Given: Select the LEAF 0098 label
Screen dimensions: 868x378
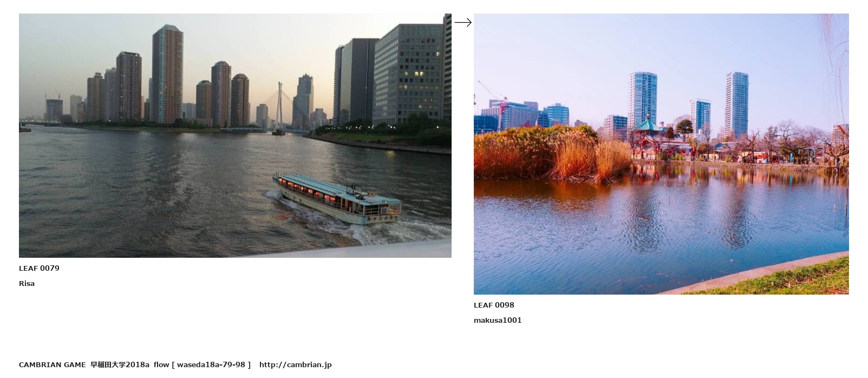Looking at the screenshot, I should click(x=494, y=305).
